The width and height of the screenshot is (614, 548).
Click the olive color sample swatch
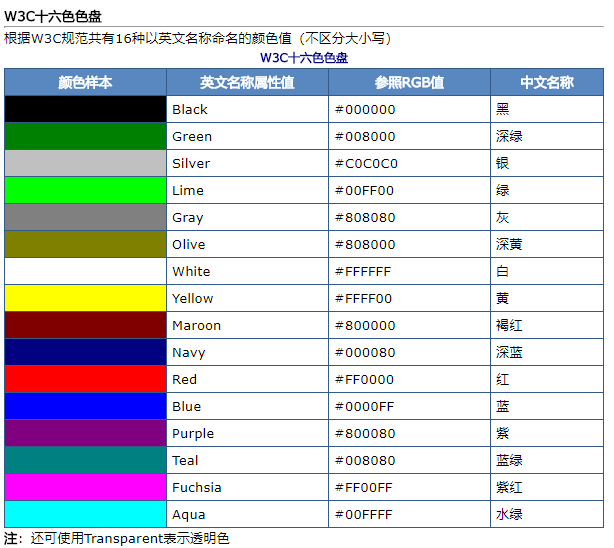[86, 244]
